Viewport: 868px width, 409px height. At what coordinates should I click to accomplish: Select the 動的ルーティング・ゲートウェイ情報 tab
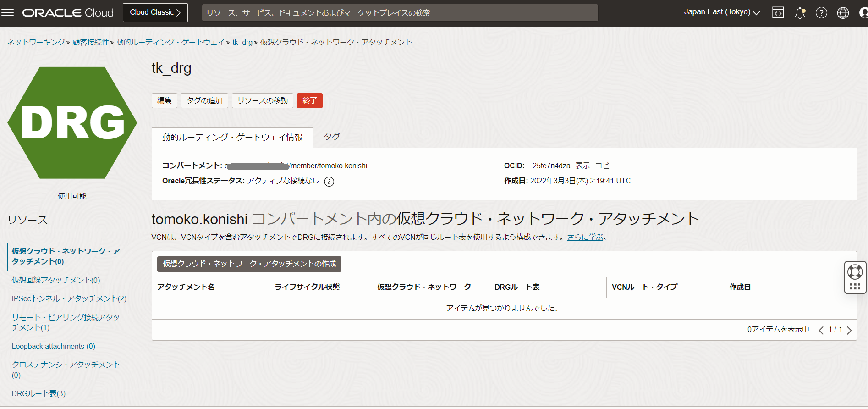[x=232, y=138]
